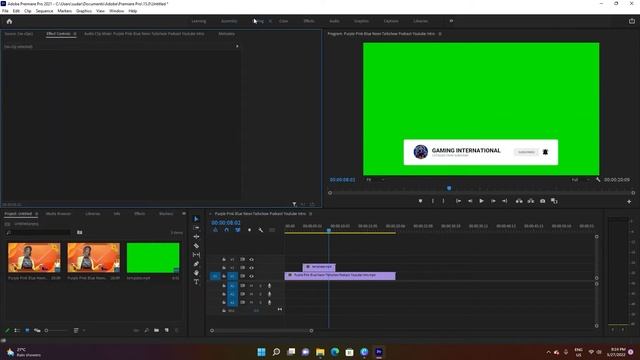The width and height of the screenshot is (640, 360).
Task: Select the Pen tool
Action: coord(196,264)
